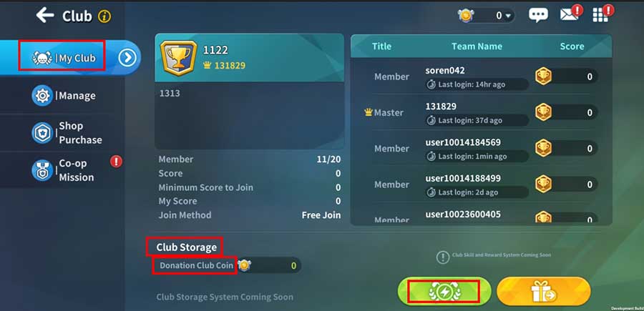Click the club skill info exclamation icon

[442, 257]
